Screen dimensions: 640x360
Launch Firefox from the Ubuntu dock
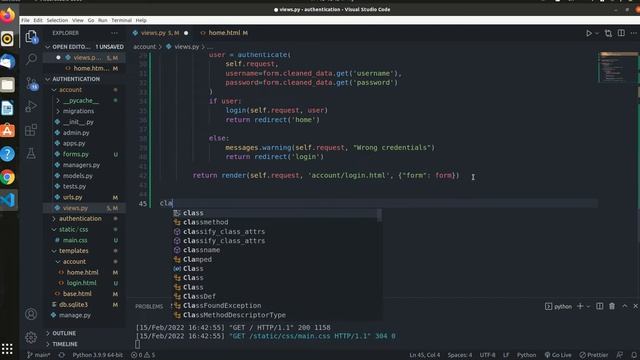[8, 16]
